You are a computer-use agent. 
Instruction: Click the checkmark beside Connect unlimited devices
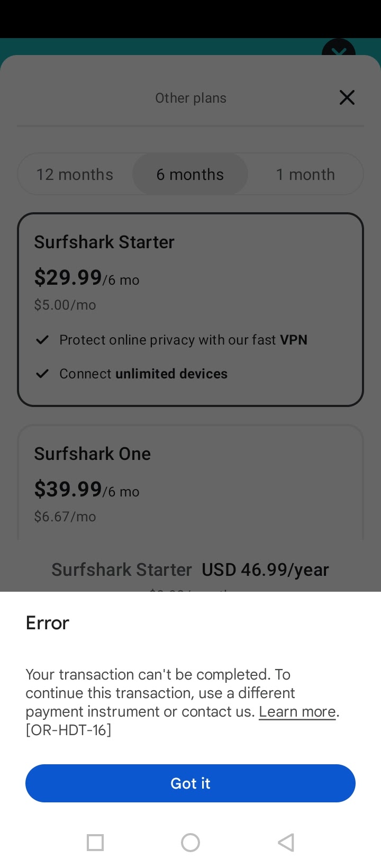(42, 374)
